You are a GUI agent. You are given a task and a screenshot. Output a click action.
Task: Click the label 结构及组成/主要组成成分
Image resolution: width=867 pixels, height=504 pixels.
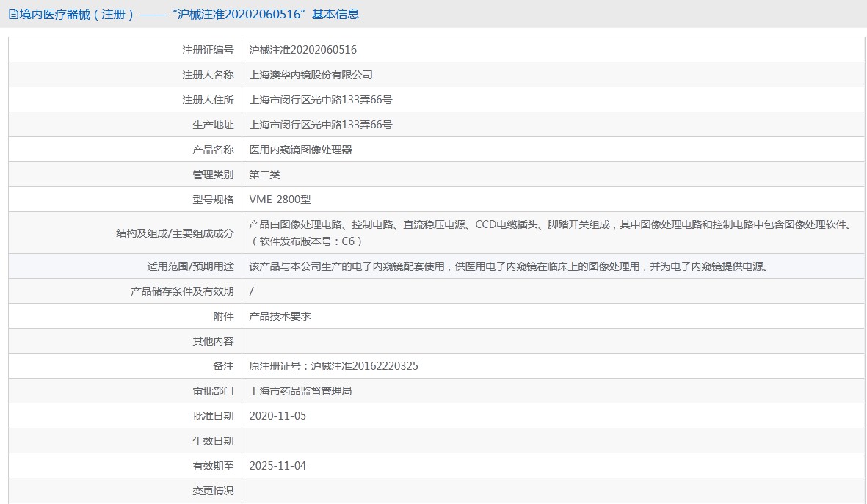[x=175, y=233]
